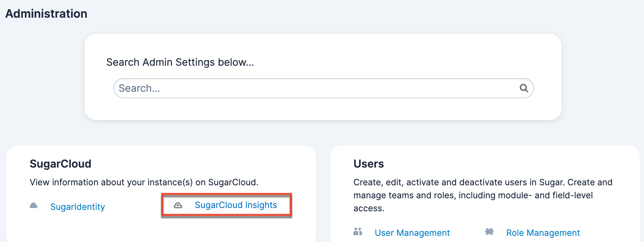Click the cloud icon beside SugarIdentity
This screenshot has height=242, width=644.
point(34,206)
